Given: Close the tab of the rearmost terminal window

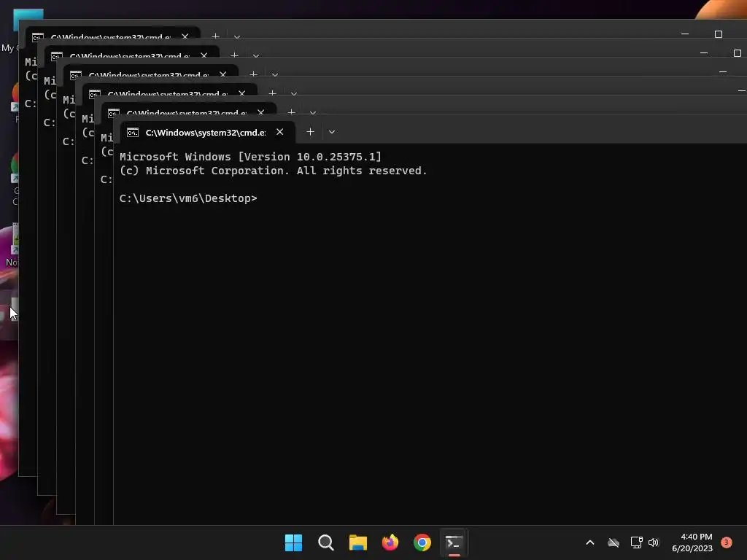Looking at the screenshot, I should (x=185, y=36).
